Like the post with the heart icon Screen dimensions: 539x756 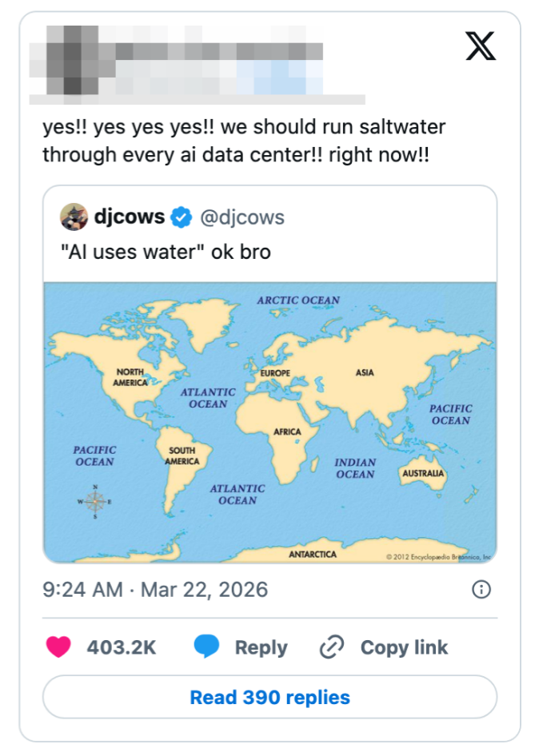click(58, 647)
